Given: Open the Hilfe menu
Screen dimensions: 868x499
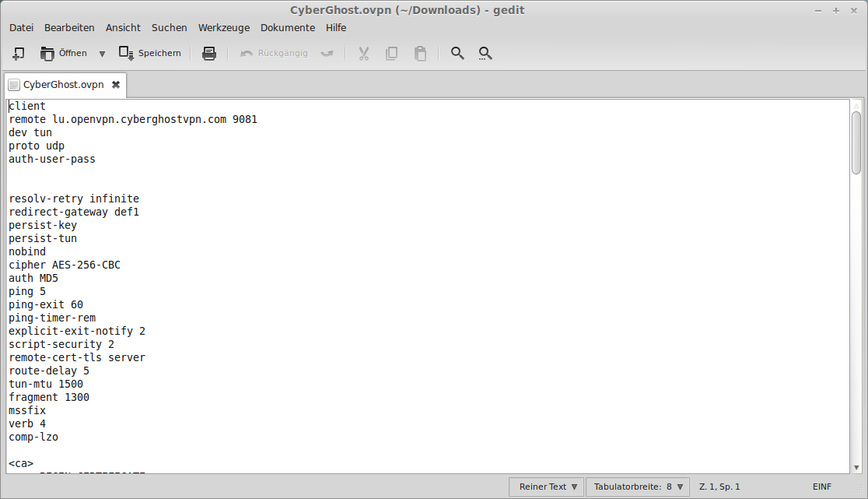Looking at the screenshot, I should pyautogui.click(x=336, y=28).
